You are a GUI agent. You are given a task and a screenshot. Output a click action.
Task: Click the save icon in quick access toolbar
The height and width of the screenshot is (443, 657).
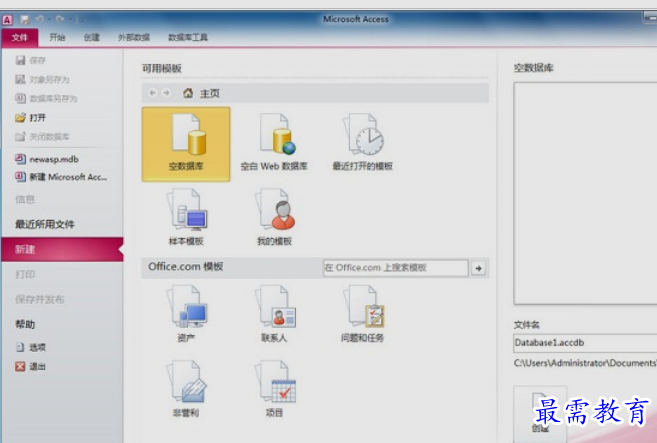tap(25, 20)
